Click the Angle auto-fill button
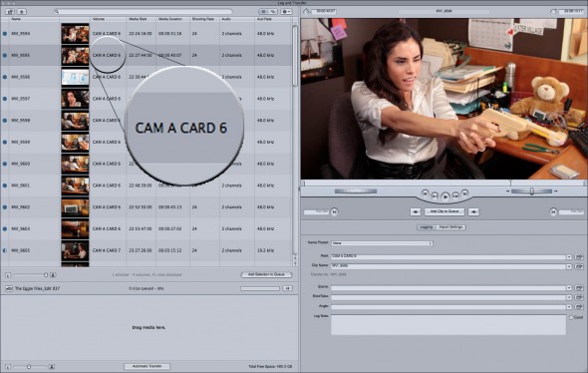 click(579, 307)
